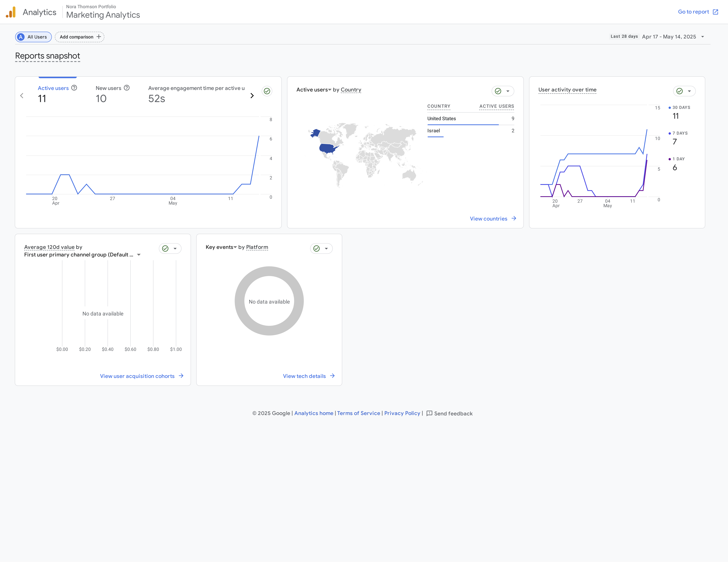Click the All Users comparison chip
728x562 pixels.
33,37
